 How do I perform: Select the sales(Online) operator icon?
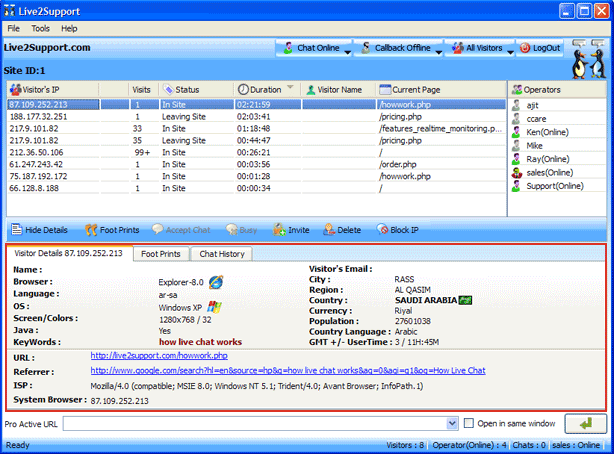(x=517, y=172)
